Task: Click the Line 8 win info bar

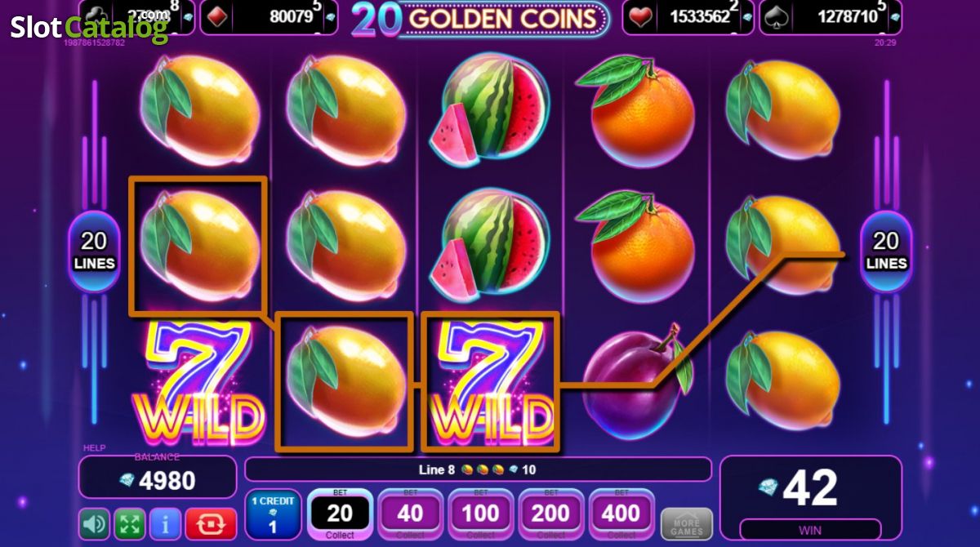Action: [478, 469]
